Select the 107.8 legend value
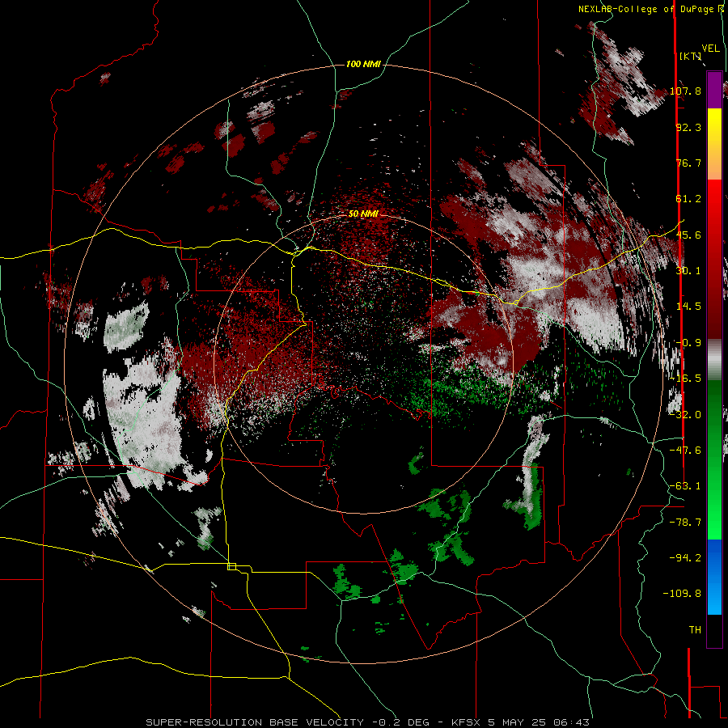Screen dimensions: 728x728 coord(686,91)
